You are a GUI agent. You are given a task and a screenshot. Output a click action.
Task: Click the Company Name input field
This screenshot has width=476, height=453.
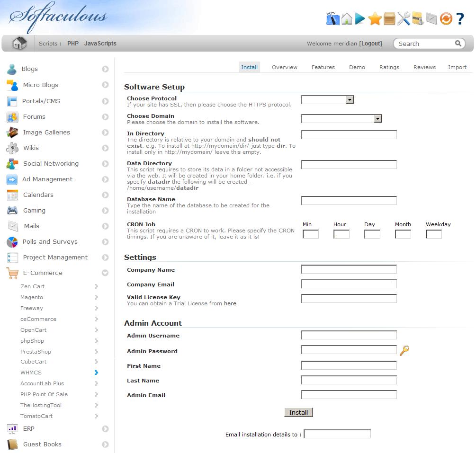(349, 269)
